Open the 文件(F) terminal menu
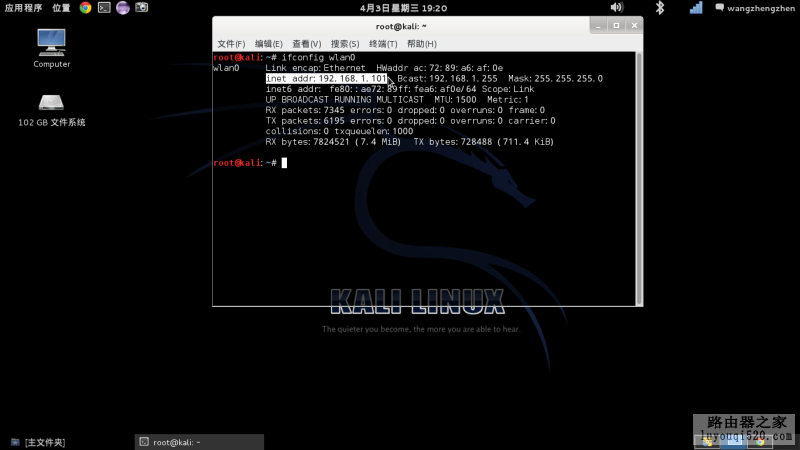The height and width of the screenshot is (450, 800). point(231,44)
